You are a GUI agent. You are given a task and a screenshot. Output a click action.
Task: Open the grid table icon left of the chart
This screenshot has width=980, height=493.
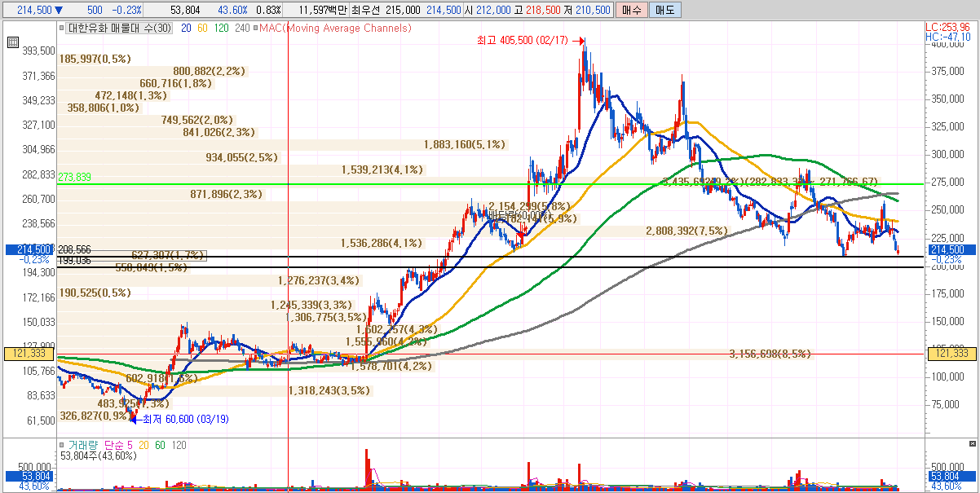coord(12,43)
